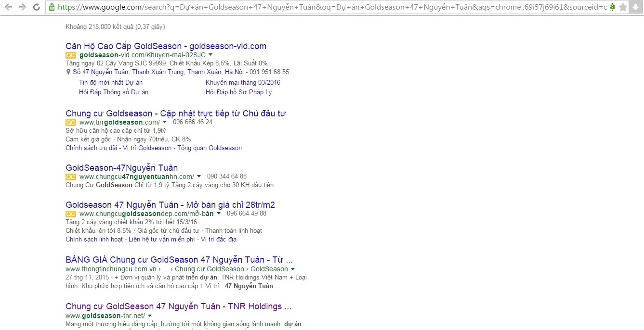Click the www.goldseason-tnr.net/ green URL

105,316
